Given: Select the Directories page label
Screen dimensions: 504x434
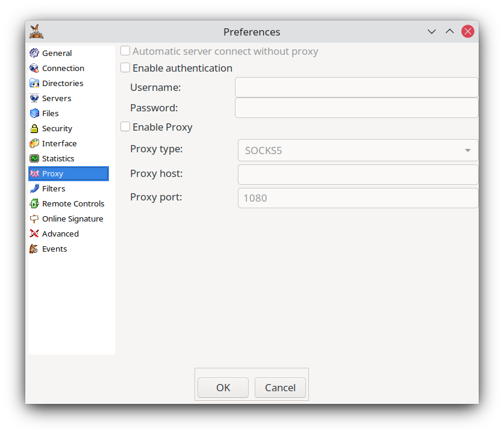Looking at the screenshot, I should (63, 83).
